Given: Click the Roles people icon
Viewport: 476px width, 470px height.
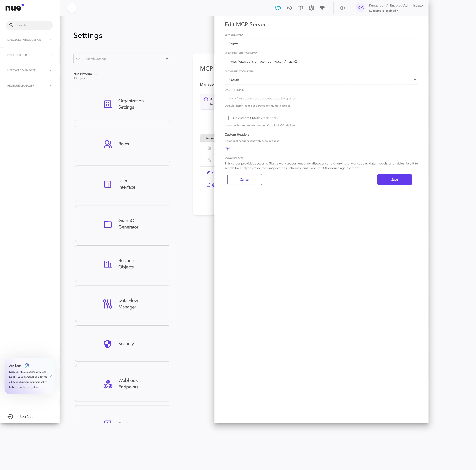Looking at the screenshot, I should pyautogui.click(x=108, y=144).
